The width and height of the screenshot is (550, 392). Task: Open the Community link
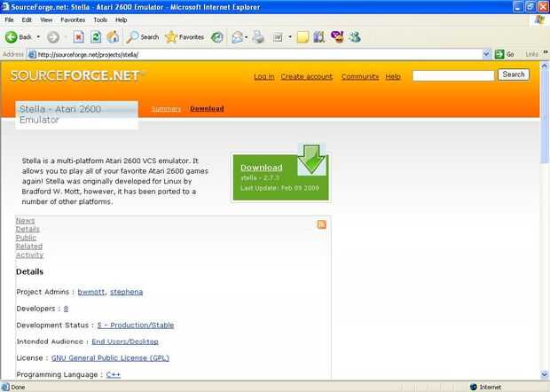pos(360,76)
